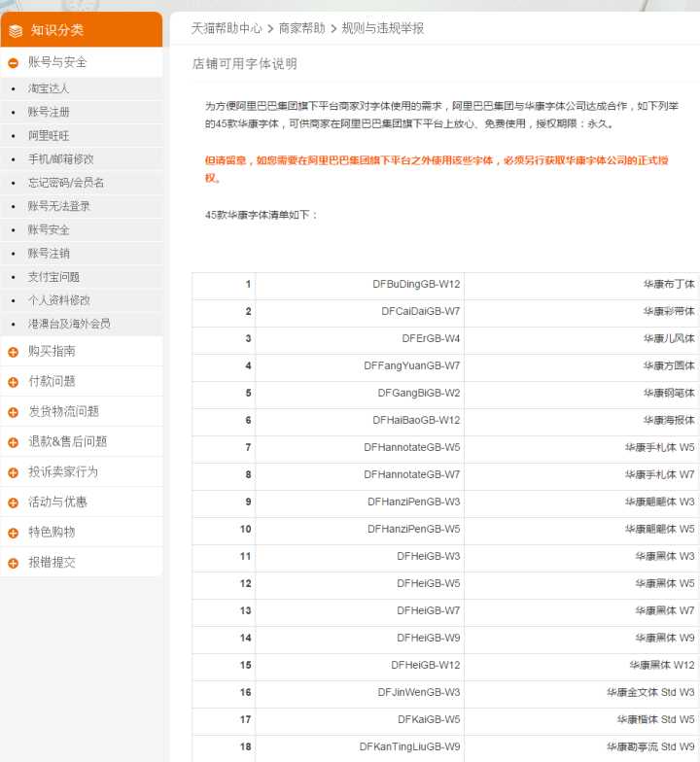Click the orange warning paragraph 但请留意
The image size is (700, 762).
[x=437, y=169]
